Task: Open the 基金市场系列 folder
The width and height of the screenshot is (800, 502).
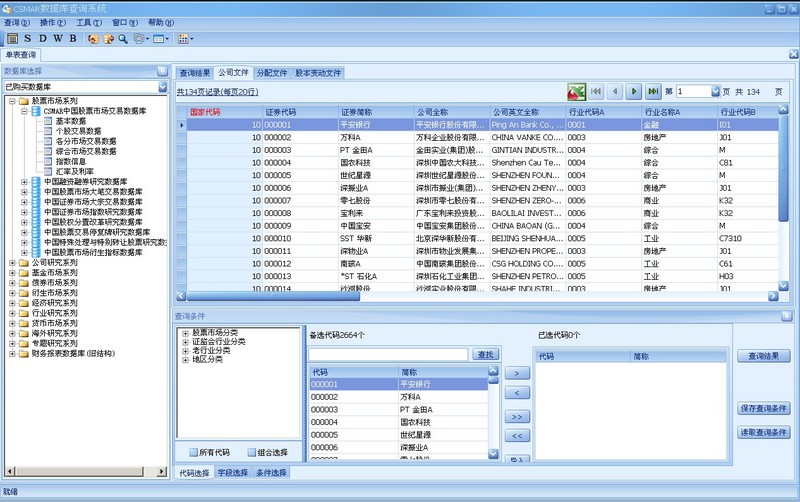Action: (55, 272)
